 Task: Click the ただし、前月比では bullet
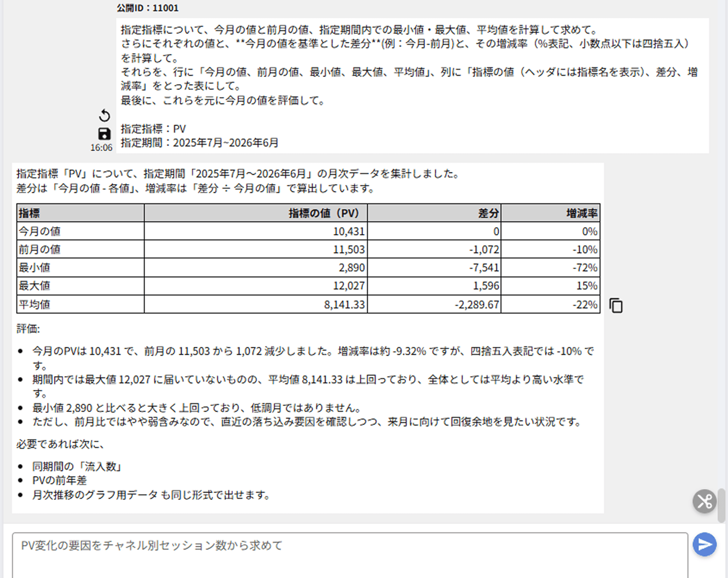click(x=308, y=422)
